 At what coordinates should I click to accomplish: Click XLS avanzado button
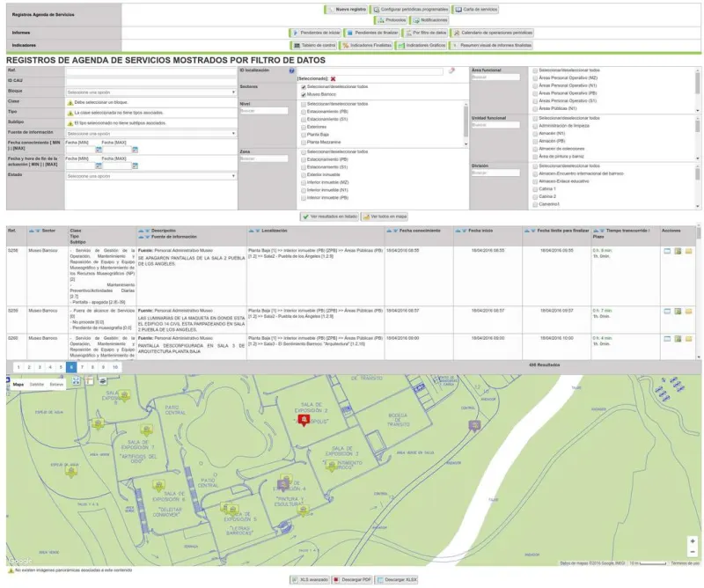310,580
